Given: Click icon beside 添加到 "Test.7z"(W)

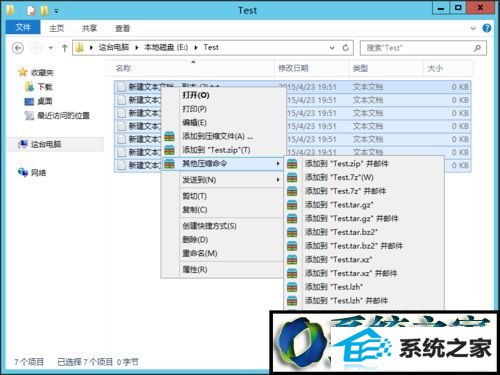Looking at the screenshot, I should point(292,177).
